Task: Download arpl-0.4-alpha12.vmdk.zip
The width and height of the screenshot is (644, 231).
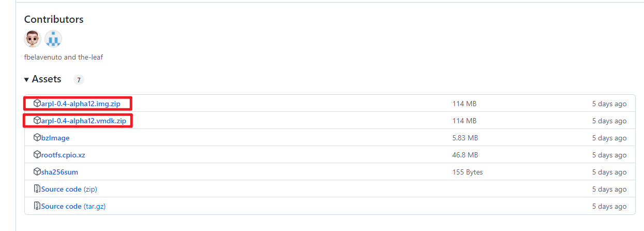Action: (x=84, y=121)
